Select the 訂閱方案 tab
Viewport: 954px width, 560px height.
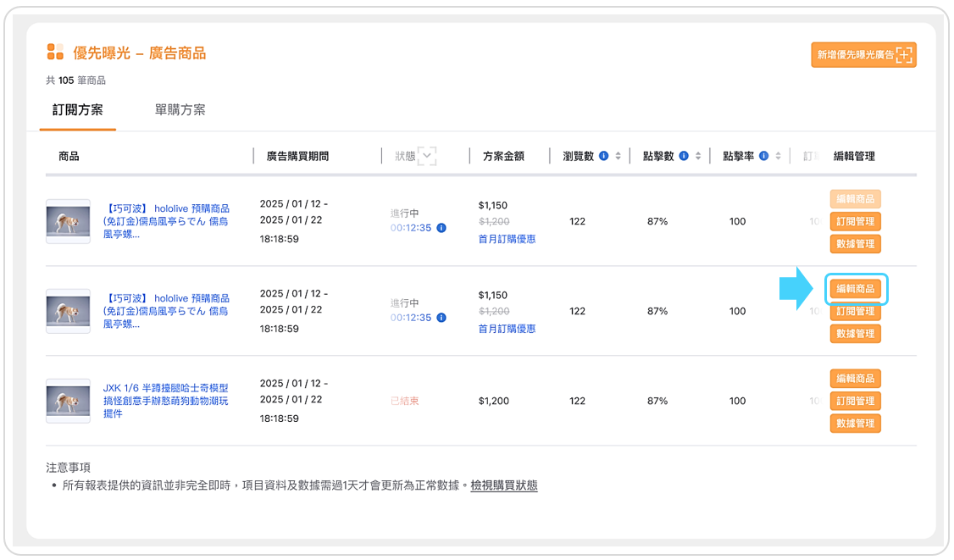tap(78, 110)
